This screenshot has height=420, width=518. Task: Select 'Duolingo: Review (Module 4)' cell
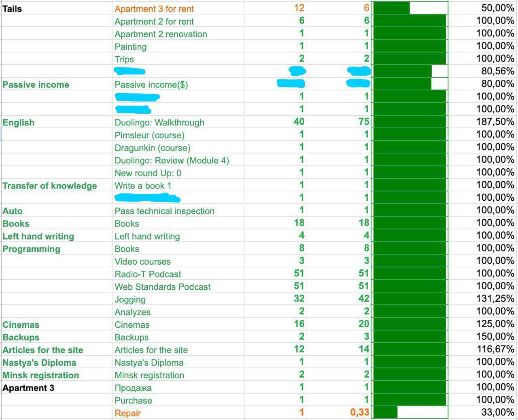(x=178, y=160)
